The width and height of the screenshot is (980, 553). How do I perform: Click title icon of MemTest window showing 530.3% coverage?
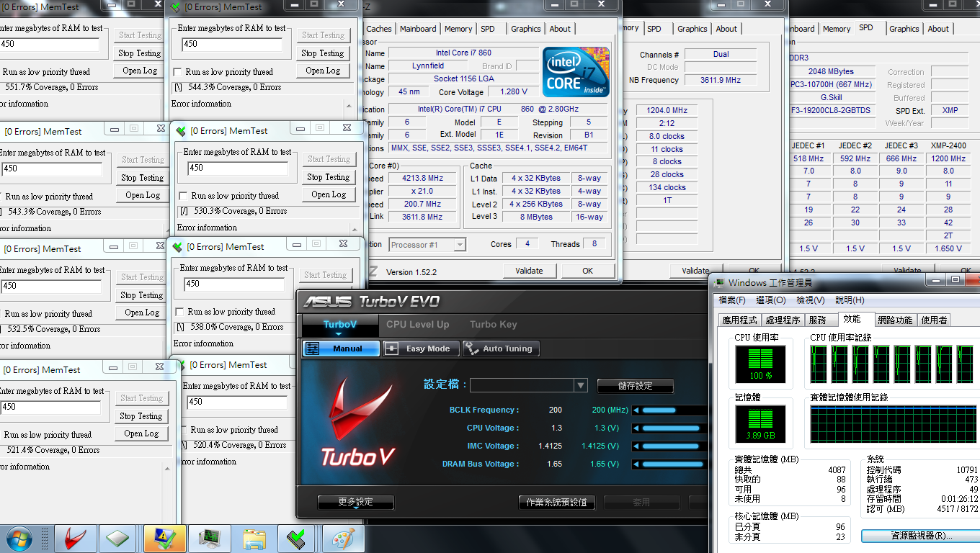(x=181, y=131)
